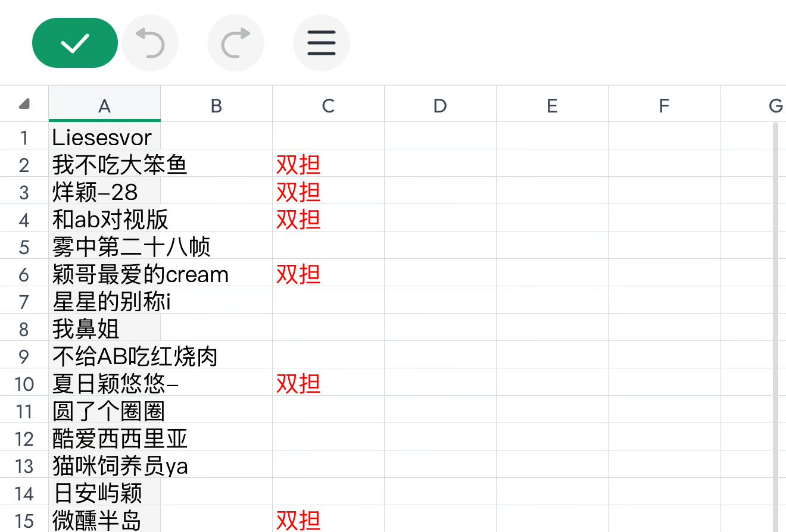Viewport: 786px width, 532px height.
Task: Select column D header
Action: click(440, 105)
